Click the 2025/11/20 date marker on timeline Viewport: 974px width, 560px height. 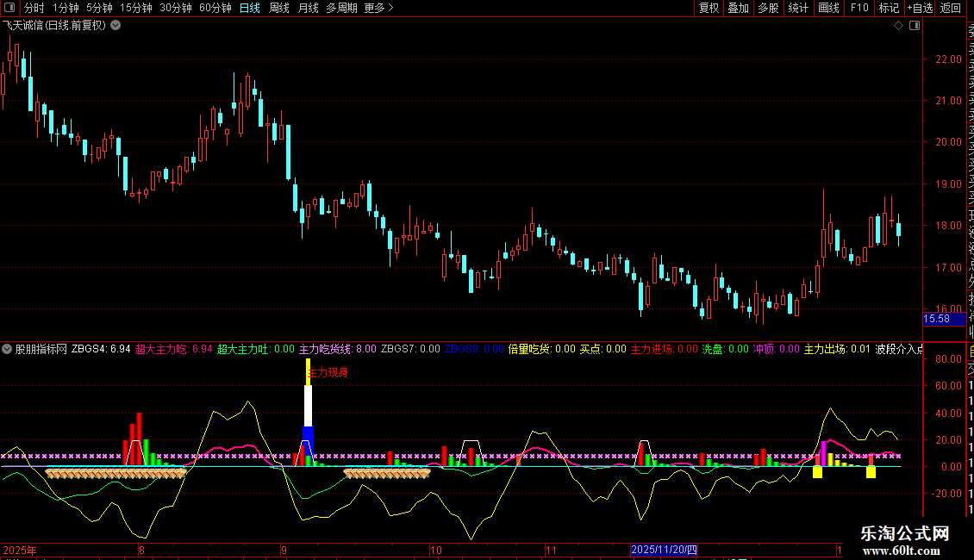pyautogui.click(x=664, y=550)
